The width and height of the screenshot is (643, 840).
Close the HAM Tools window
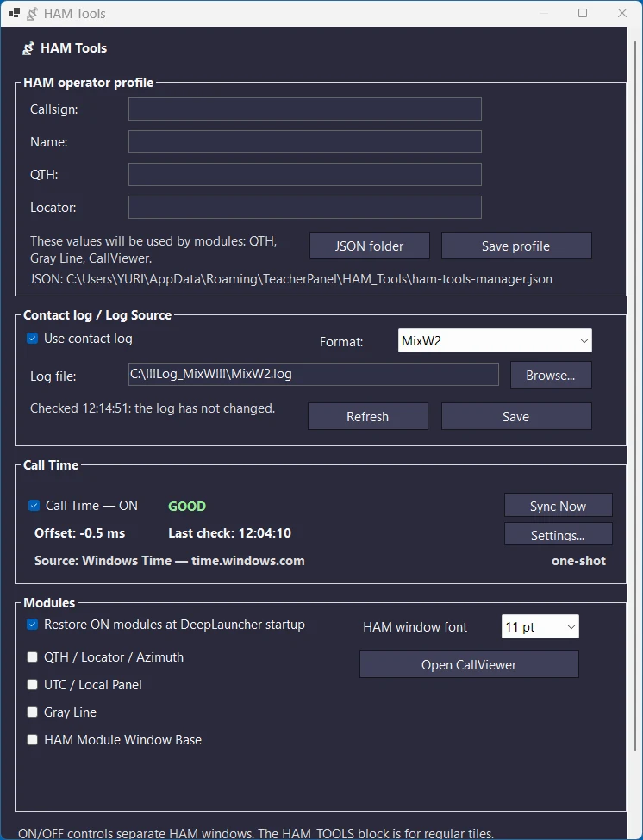tap(622, 13)
